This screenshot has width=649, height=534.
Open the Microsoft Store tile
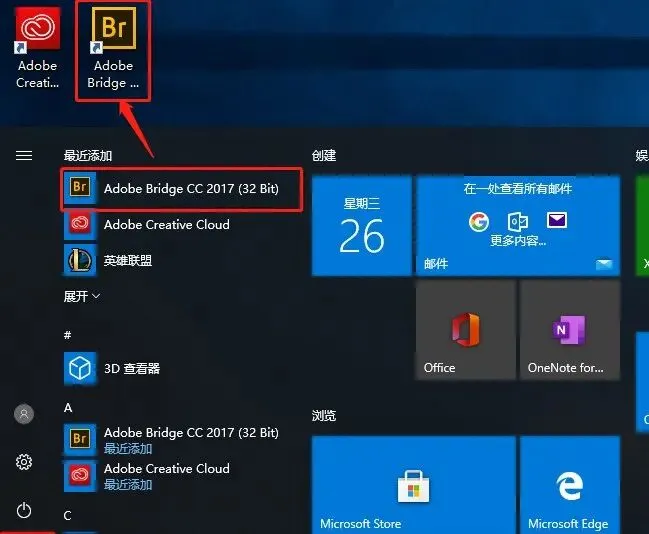[414, 485]
